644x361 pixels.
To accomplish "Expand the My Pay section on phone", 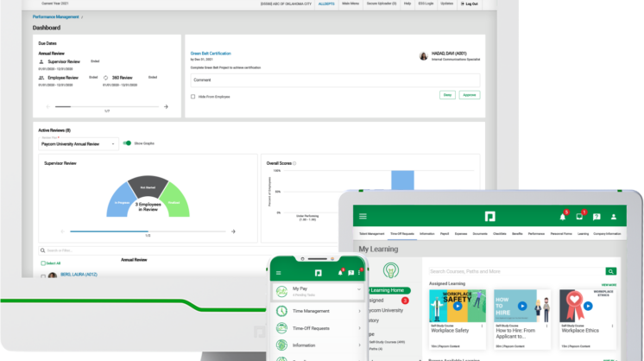I will pyautogui.click(x=359, y=290).
